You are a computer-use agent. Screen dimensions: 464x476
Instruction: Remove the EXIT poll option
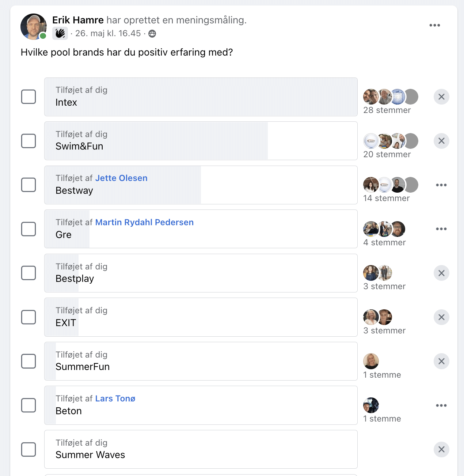441,317
